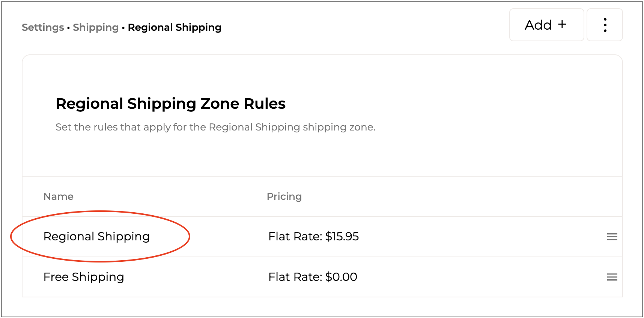644x318 pixels.
Task: Select the Flat Rate: $0.00 pricing cell
Action: point(313,277)
